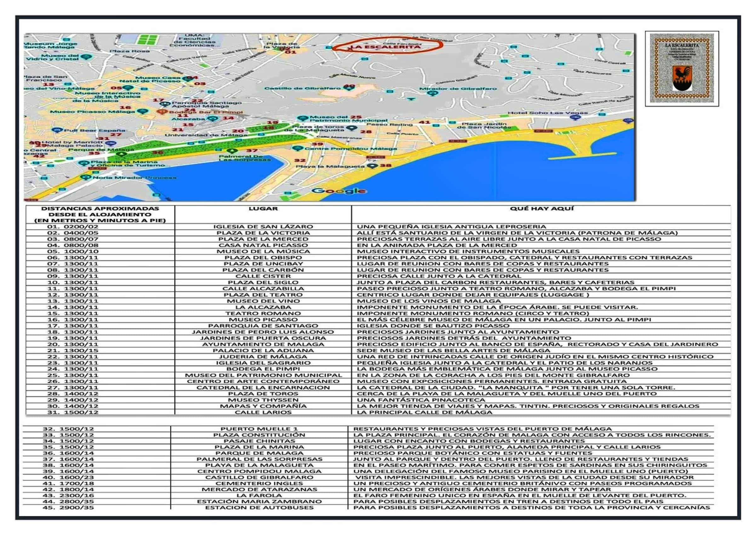Screen dimensions: 756x535
Task: Click the Museo del Vidrio y Cristal pin
Action: coord(86,57)
